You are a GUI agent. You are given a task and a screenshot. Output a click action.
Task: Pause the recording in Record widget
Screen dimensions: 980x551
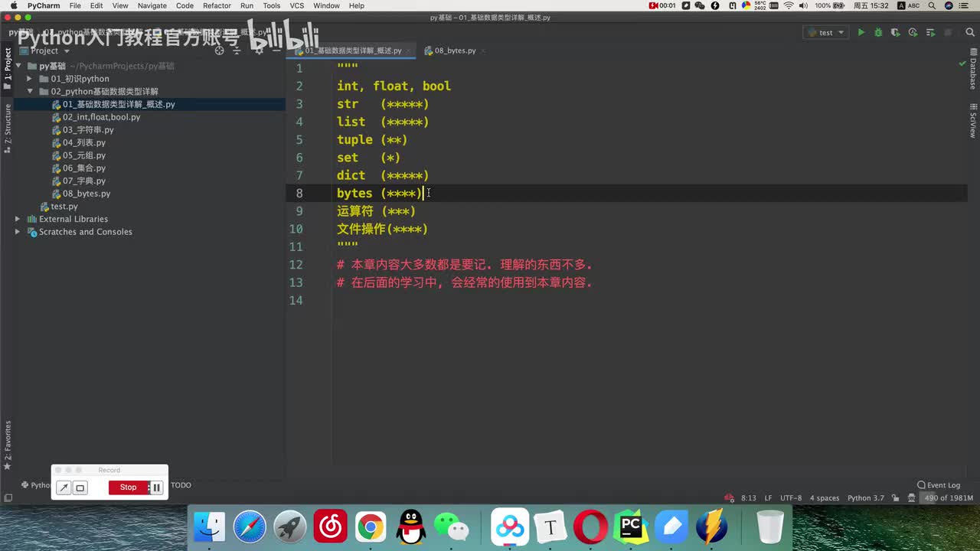[x=156, y=487]
